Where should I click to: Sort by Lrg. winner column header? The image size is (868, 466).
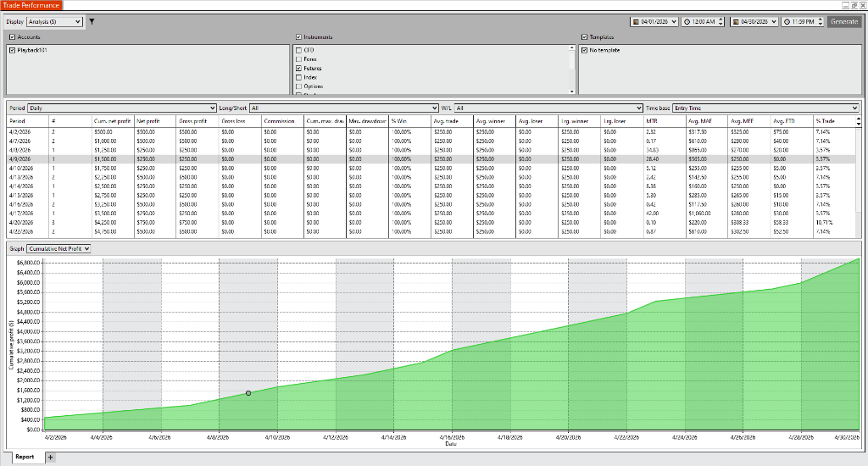click(x=580, y=121)
